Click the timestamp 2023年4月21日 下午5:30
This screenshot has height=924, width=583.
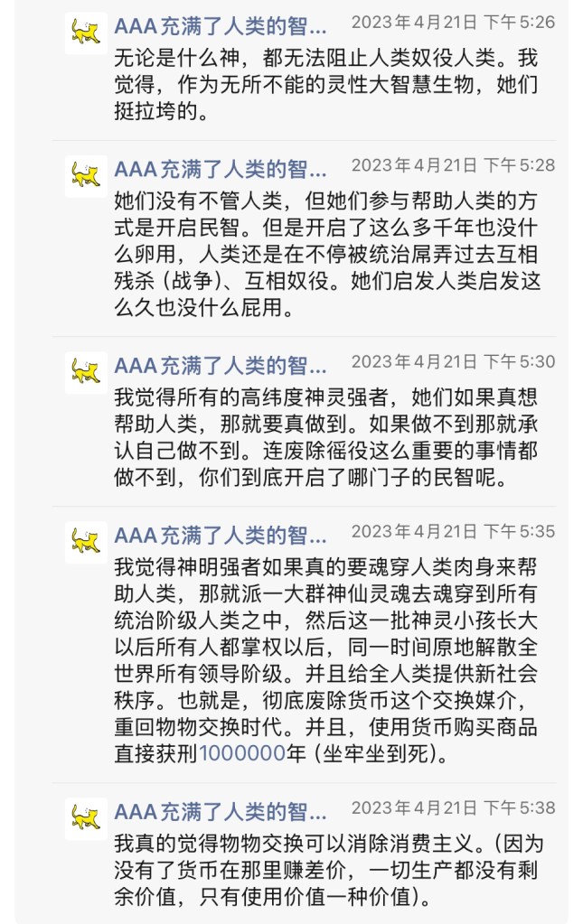point(453,361)
